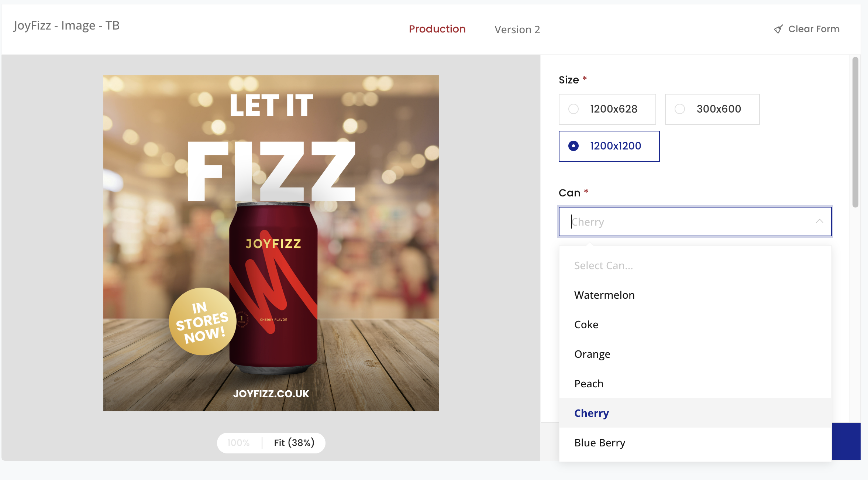
Task: Select Peach can option
Action: (589, 384)
